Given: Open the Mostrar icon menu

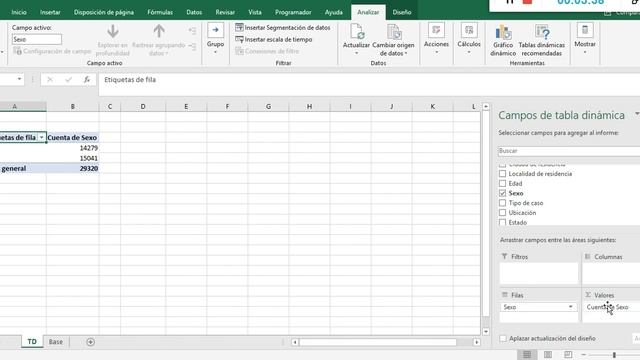Looking at the screenshot, I should pyautogui.click(x=584, y=30).
